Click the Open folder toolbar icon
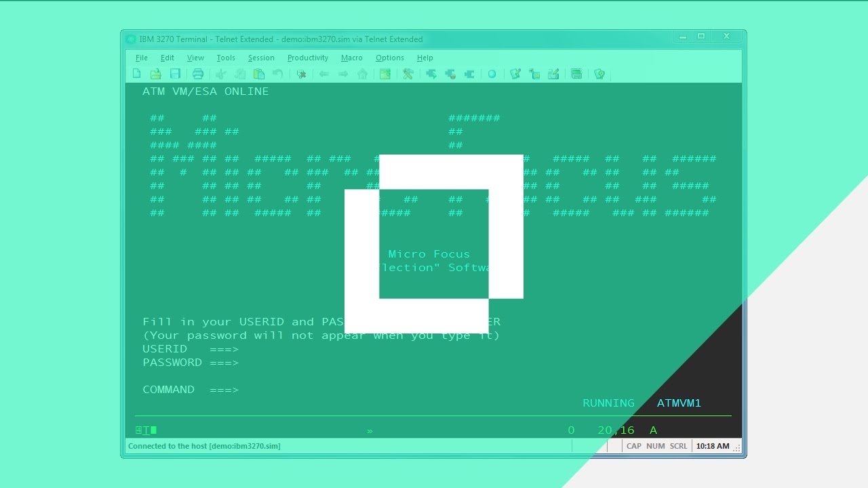868x488 pixels. [x=156, y=74]
